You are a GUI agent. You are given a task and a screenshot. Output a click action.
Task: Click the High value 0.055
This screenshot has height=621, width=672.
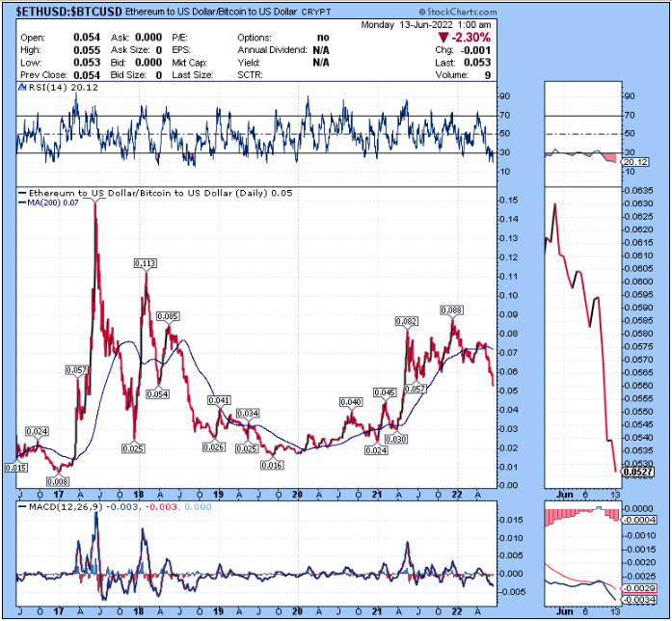(87, 50)
